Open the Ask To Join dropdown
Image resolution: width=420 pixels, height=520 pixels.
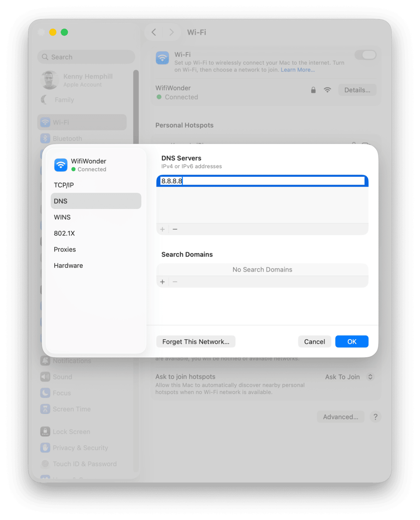coord(349,377)
